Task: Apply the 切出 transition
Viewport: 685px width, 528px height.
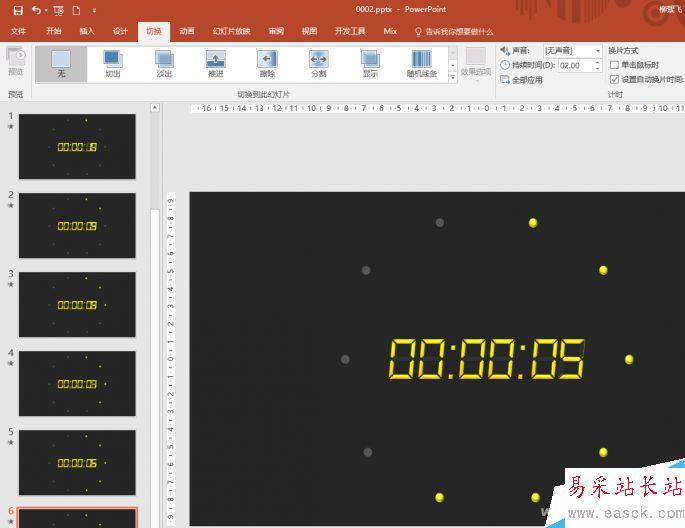Action: click(113, 64)
